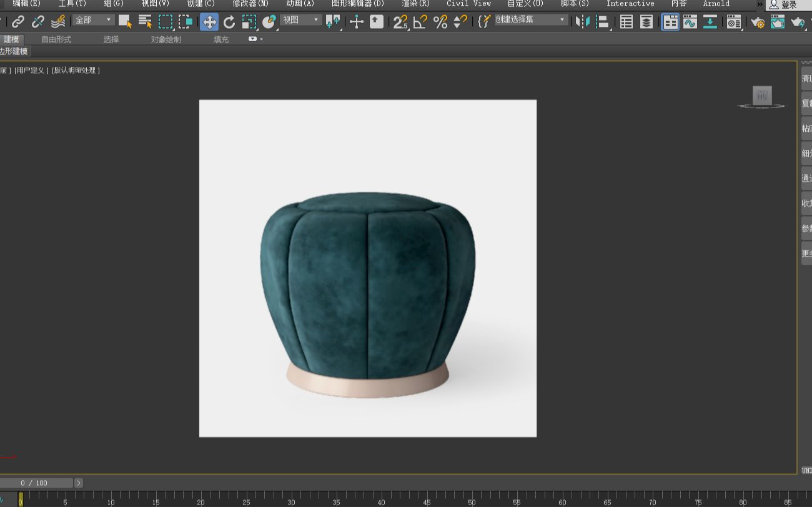Toggle Percent Snap

[440, 22]
